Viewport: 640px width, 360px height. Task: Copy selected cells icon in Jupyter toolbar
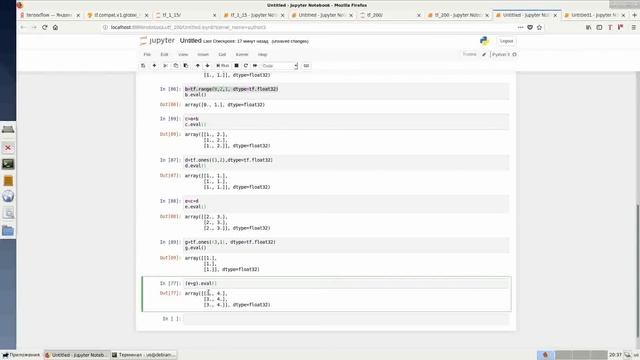coord(176,66)
